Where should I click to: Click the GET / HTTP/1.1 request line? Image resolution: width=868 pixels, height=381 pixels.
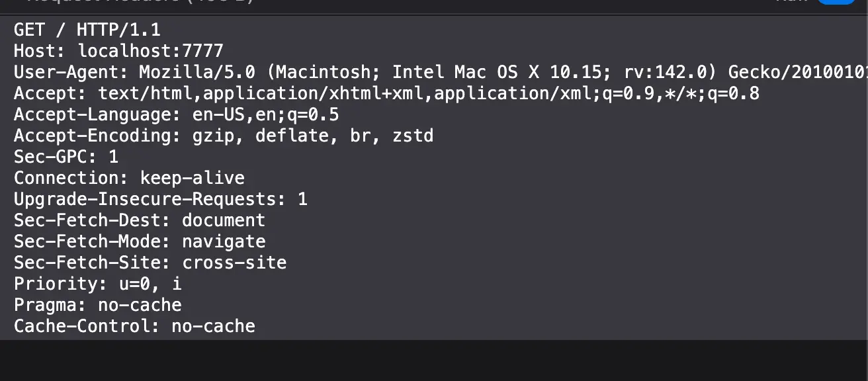[87, 30]
